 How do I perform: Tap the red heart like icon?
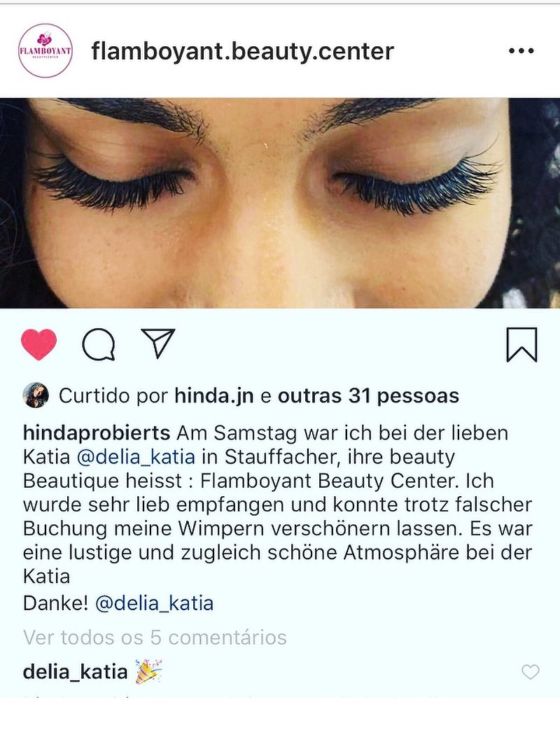pyautogui.click(x=39, y=344)
